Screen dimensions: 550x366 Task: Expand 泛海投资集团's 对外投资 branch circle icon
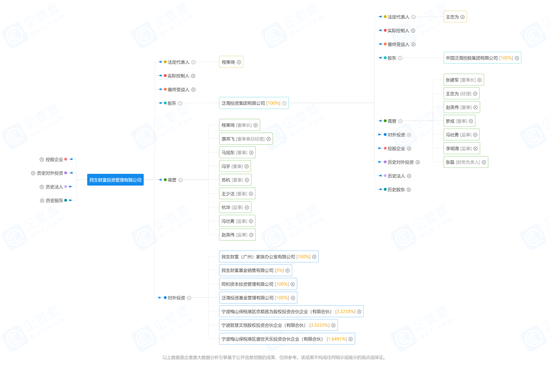tap(409, 135)
